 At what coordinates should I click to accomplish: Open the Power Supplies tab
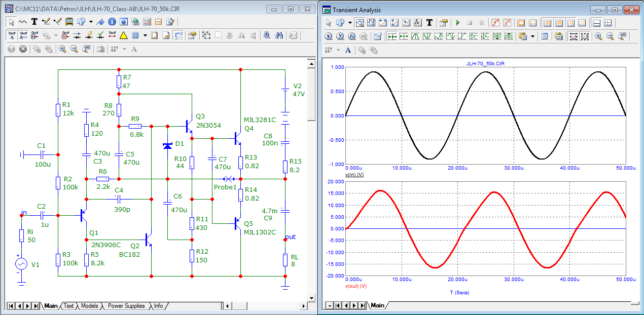point(126,306)
